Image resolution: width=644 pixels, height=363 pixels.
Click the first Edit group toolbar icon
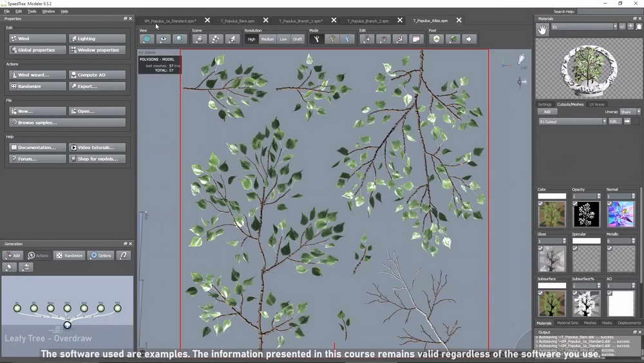(367, 39)
